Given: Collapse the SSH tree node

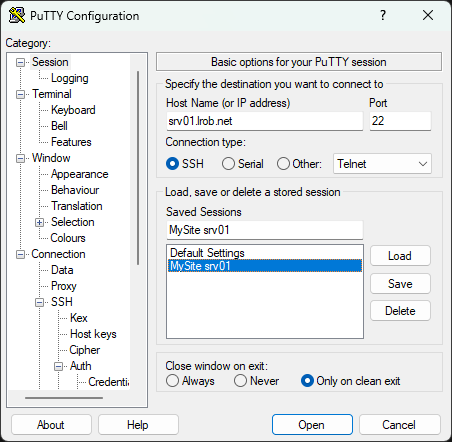Looking at the screenshot, I should (40, 302).
